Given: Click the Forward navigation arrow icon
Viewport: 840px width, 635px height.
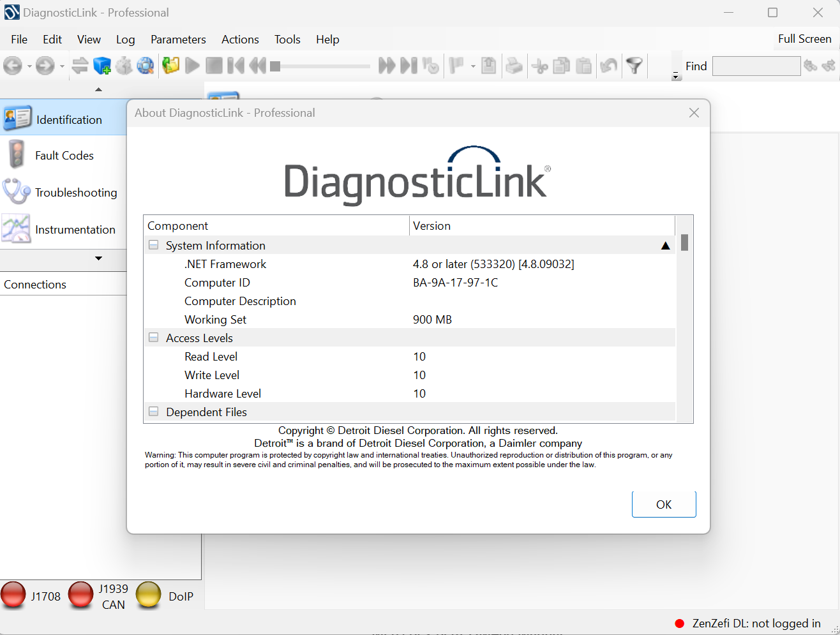Looking at the screenshot, I should pyautogui.click(x=45, y=65).
